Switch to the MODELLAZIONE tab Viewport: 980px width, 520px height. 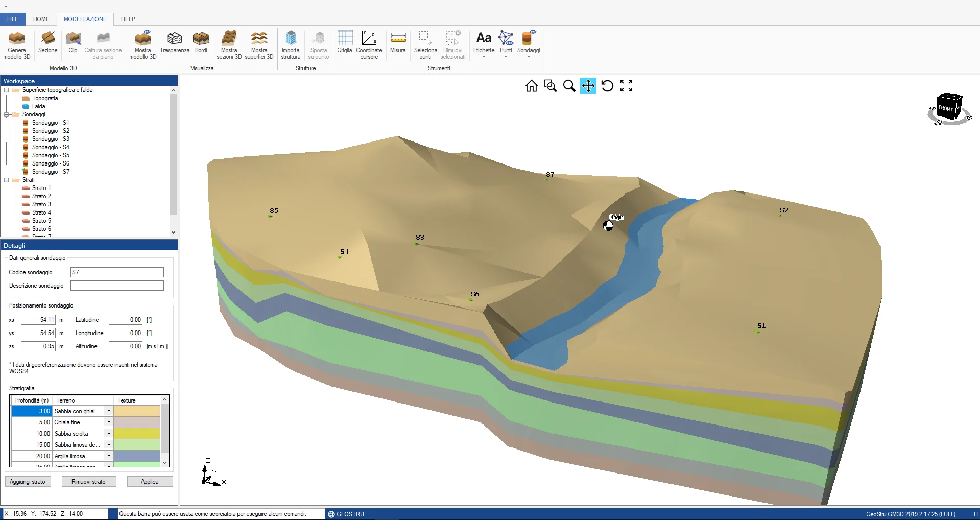pyautogui.click(x=85, y=19)
